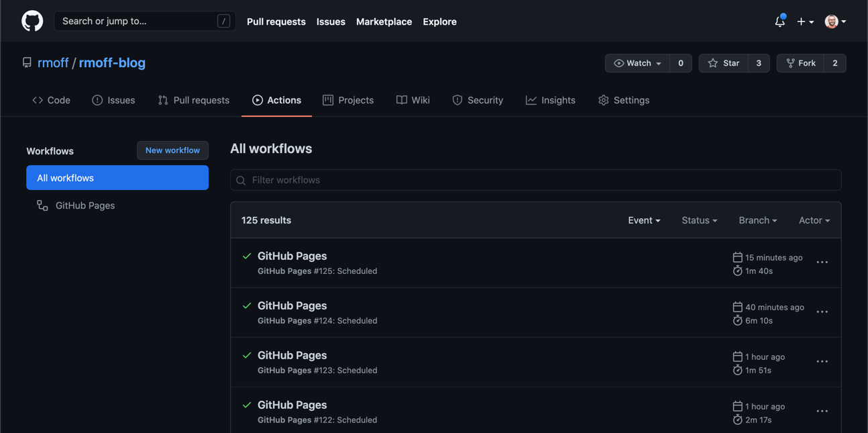Open the rmoff-blog repository link
The height and width of the screenshot is (433, 868).
[112, 62]
